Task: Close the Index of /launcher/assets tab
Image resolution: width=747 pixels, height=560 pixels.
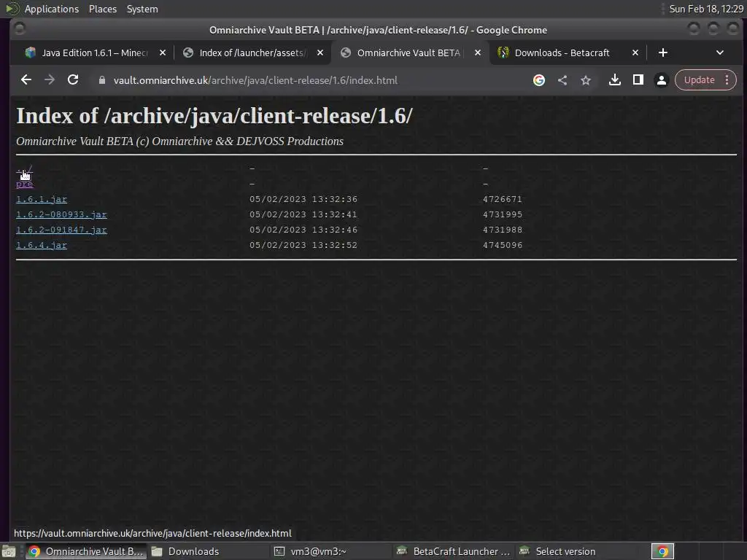Action: click(x=320, y=52)
